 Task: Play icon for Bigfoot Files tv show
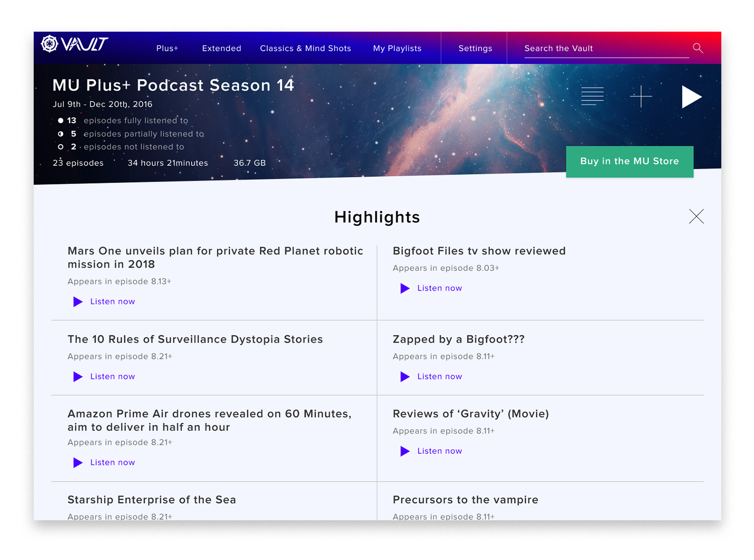click(x=405, y=288)
